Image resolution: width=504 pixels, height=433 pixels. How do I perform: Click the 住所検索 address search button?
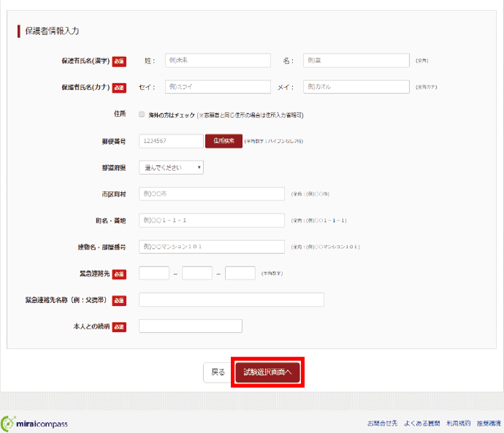tap(224, 141)
